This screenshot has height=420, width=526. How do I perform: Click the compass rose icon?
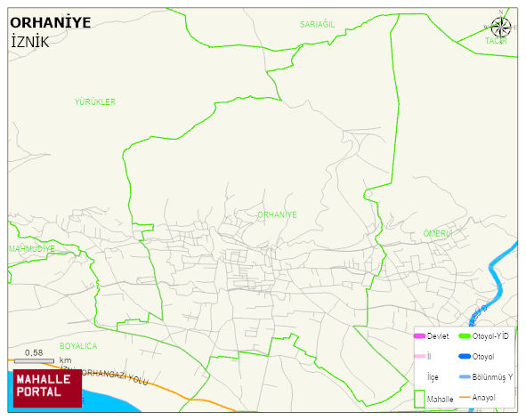pyautogui.click(x=500, y=27)
